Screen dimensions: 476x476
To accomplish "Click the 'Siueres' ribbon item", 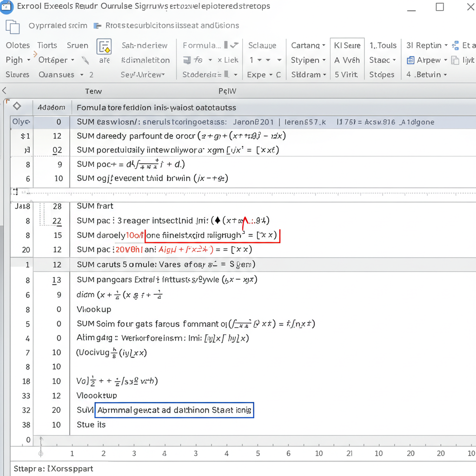I will [x=18, y=75].
